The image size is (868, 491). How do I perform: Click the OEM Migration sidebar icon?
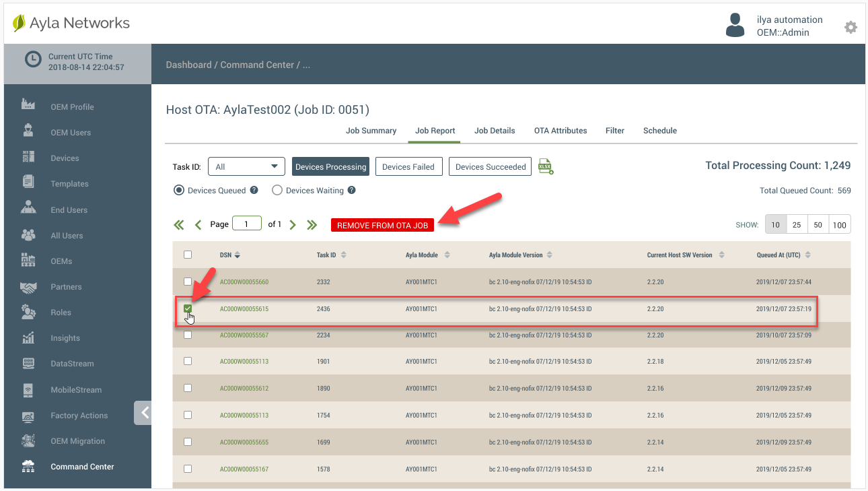[x=28, y=440]
